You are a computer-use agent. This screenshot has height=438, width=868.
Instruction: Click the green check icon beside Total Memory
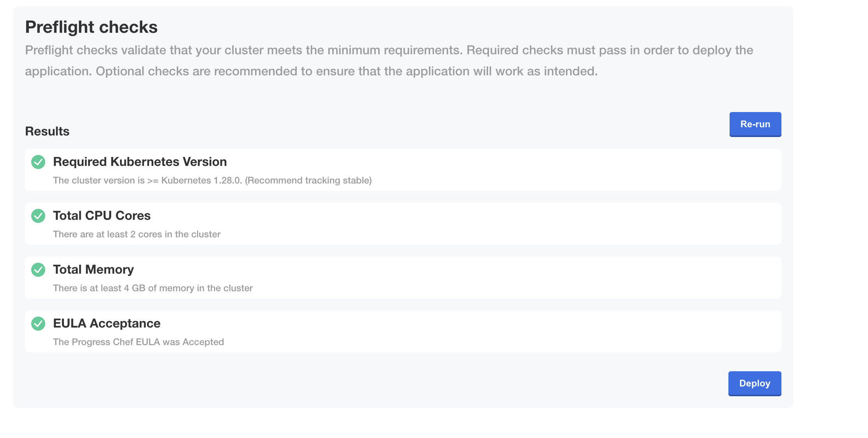[x=38, y=270]
